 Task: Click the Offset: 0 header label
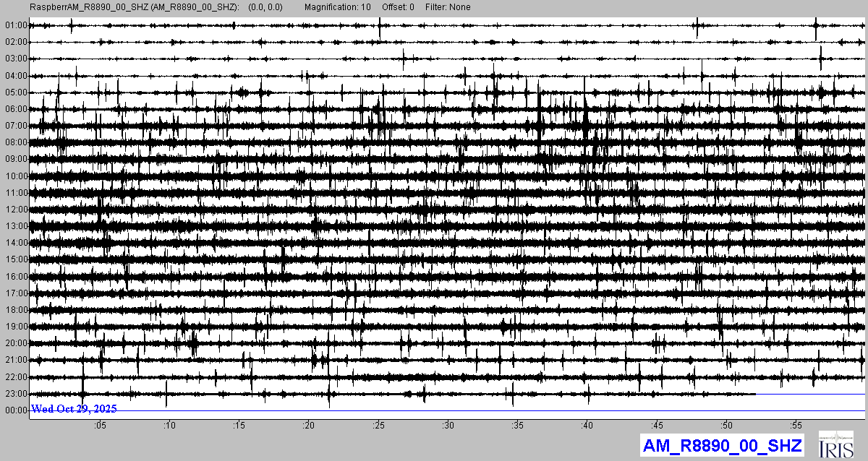(x=398, y=7)
